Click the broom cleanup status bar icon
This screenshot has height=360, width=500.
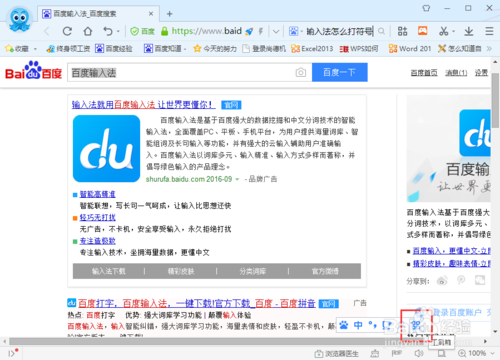pyautogui.click(x=375, y=353)
